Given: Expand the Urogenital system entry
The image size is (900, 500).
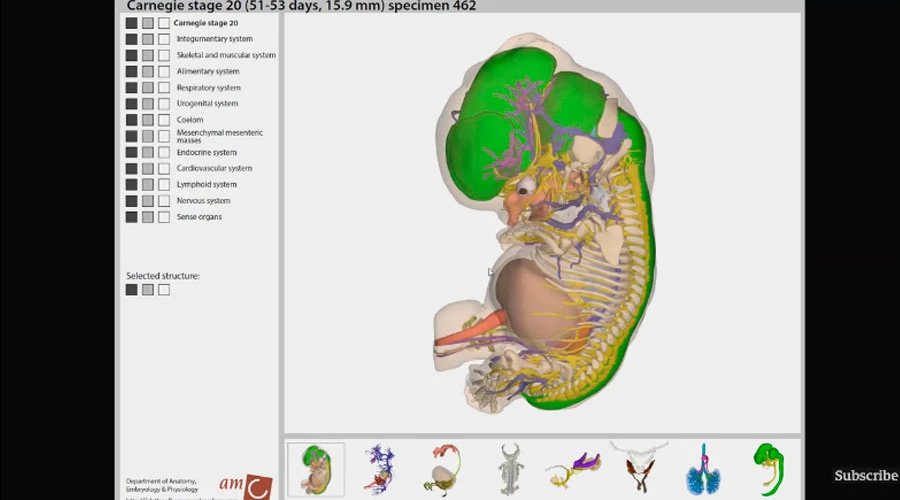Looking at the screenshot, I should 207,104.
